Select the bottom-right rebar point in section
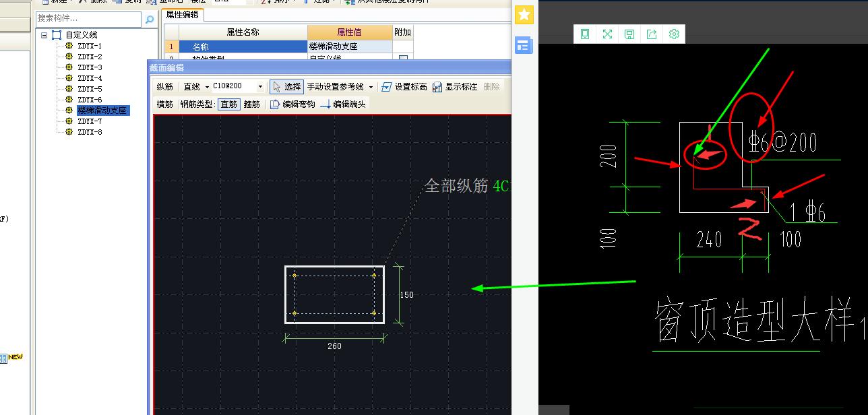868x415 pixels. (x=374, y=313)
